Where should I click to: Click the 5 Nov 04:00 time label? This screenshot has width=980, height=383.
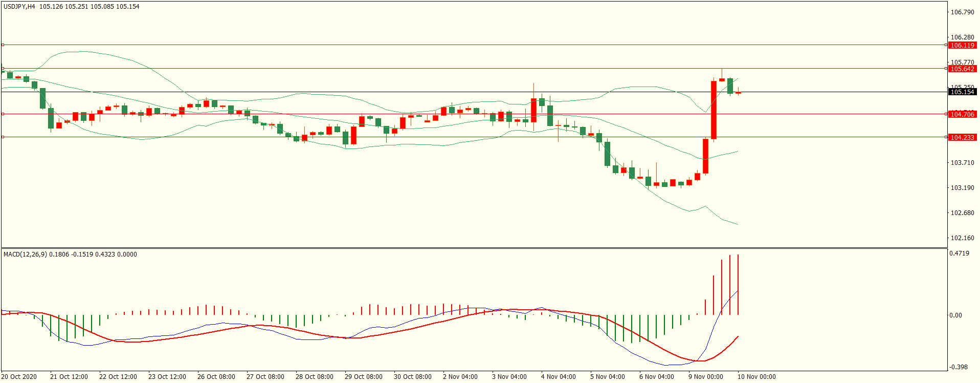(608, 376)
